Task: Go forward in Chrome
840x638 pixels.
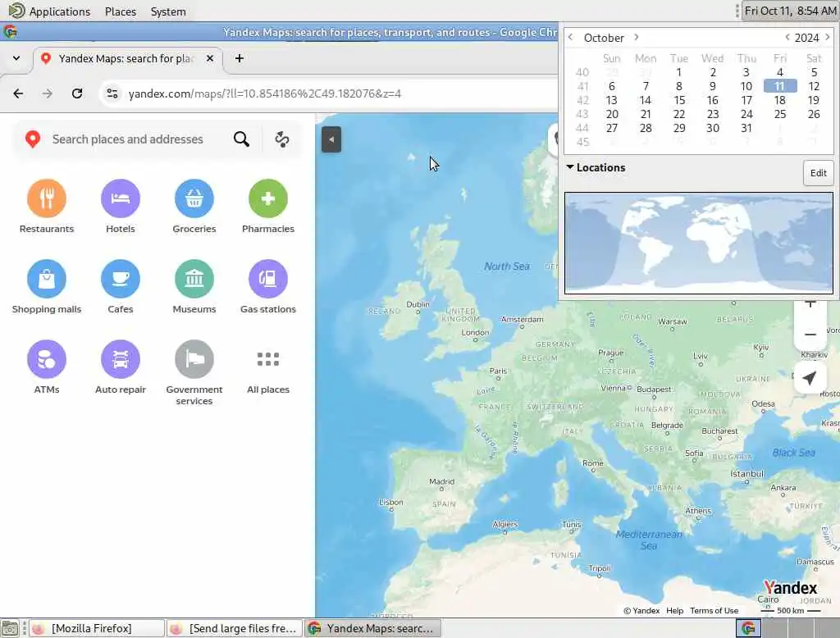Action: [47, 93]
